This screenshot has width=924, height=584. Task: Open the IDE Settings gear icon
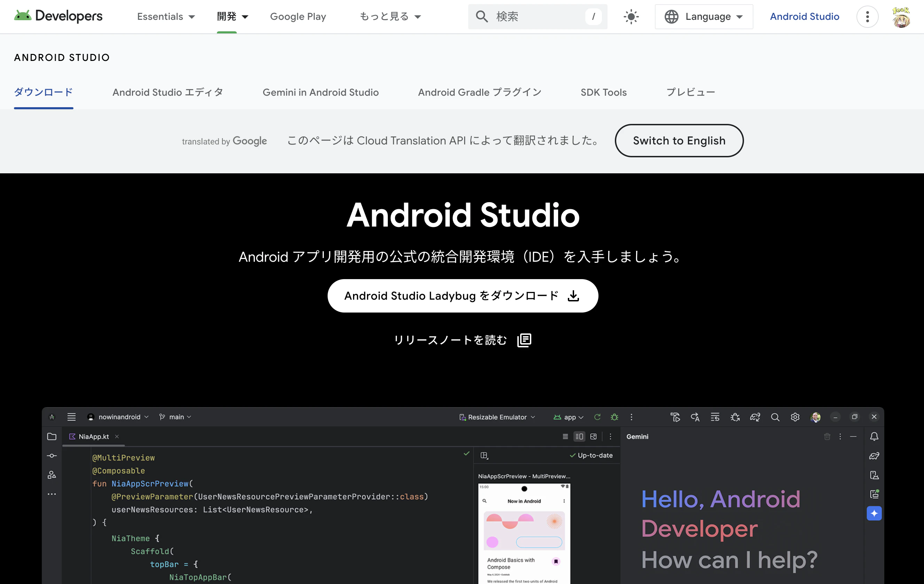coord(795,417)
